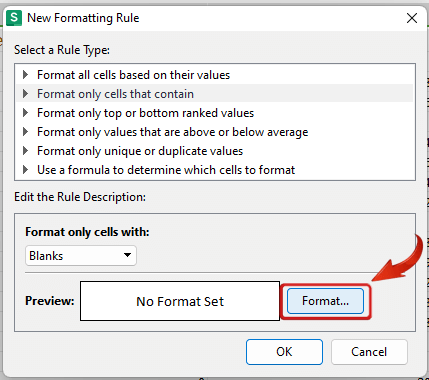This screenshot has height=380, width=429.
Task: Click the Format... button
Action: [325, 301]
